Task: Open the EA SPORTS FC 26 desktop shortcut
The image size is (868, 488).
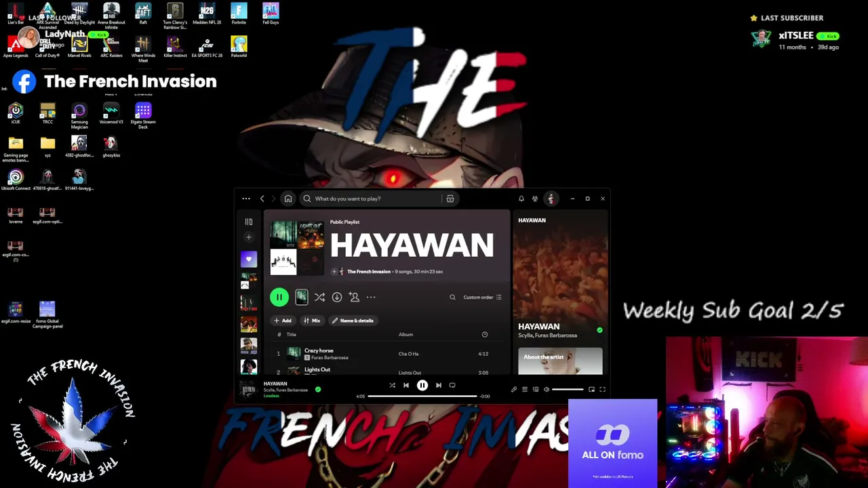Action: coord(207,47)
